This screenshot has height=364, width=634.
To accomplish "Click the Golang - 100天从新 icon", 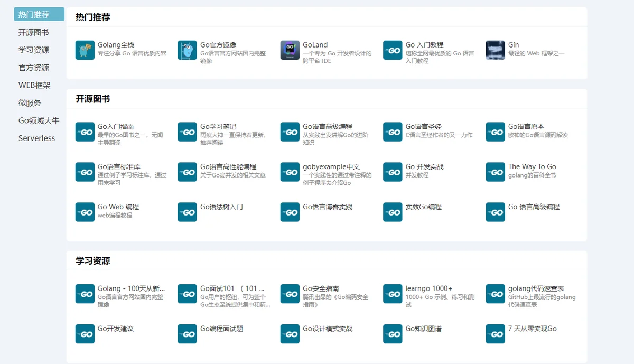I will (85, 294).
